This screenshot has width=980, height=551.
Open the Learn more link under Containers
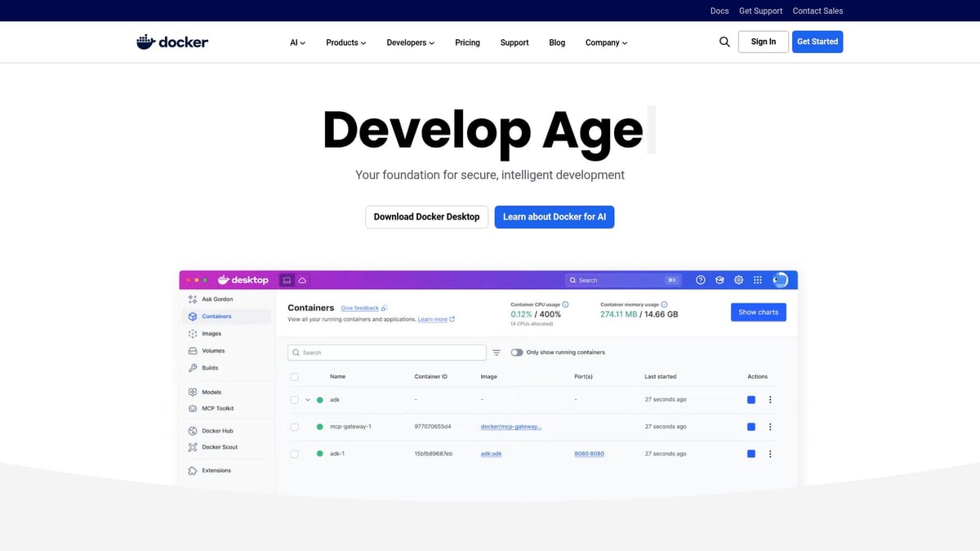pos(433,320)
